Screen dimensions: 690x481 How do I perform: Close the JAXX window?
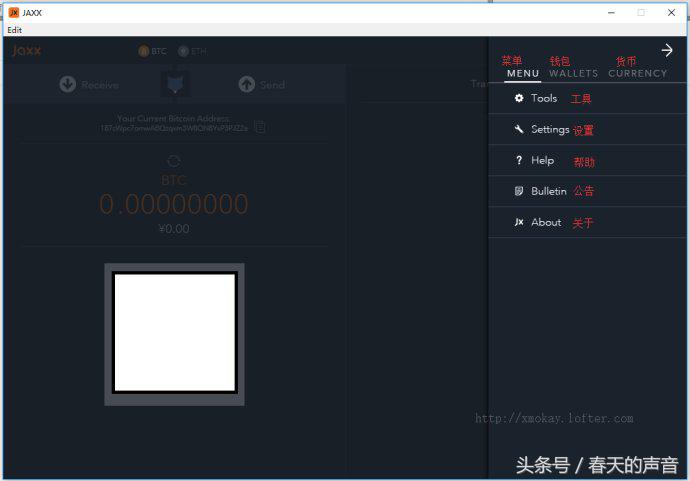point(671,12)
